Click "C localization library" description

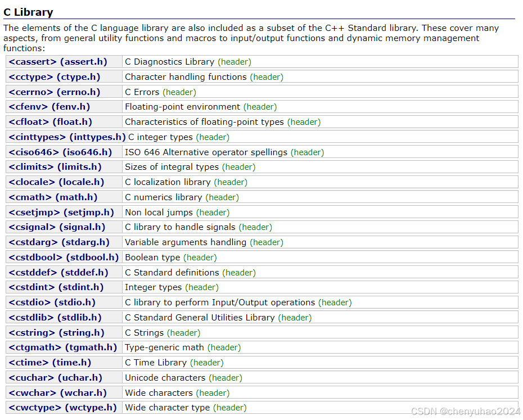pos(168,182)
